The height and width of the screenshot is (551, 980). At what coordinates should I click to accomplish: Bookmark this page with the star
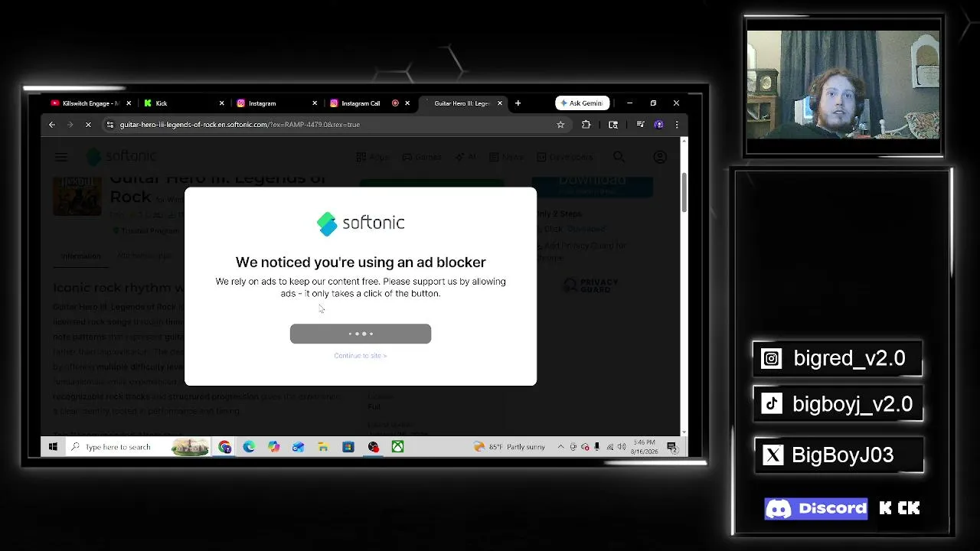[560, 125]
